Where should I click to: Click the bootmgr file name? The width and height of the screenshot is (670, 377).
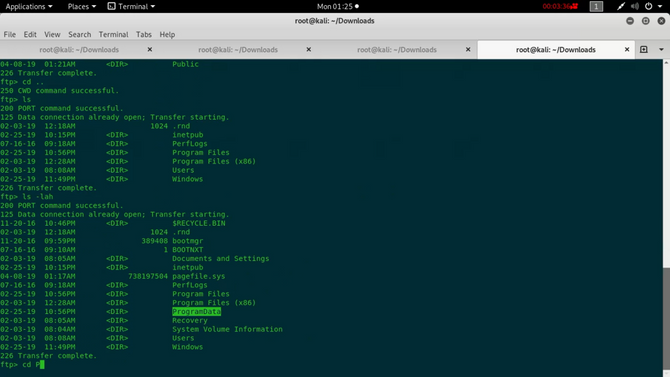(188, 241)
